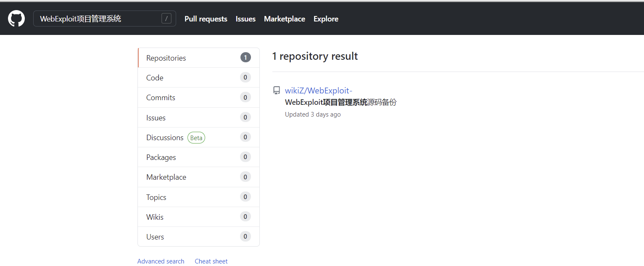Focus the WebExploit search input field
Screen dimensions: 644x266
point(97,19)
